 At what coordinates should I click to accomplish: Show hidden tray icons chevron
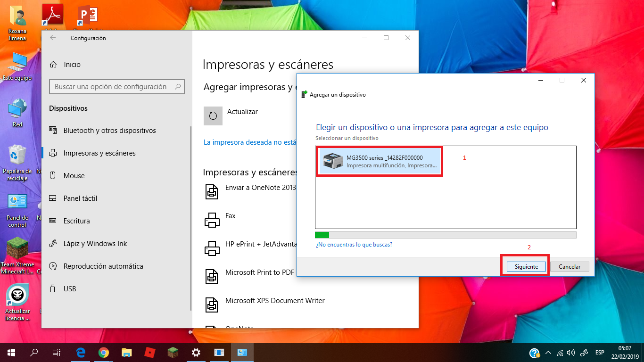tap(548, 353)
